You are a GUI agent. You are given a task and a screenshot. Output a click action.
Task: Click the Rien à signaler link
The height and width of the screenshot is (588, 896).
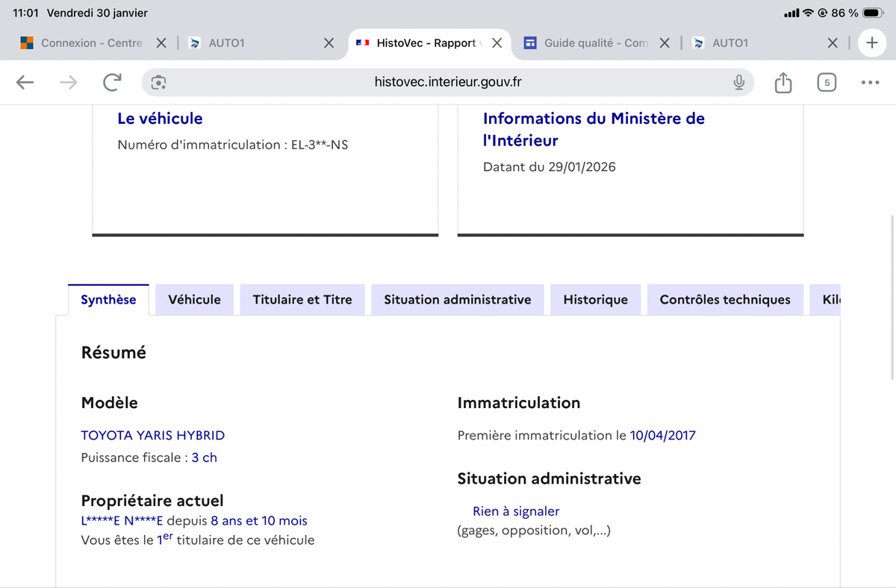coord(515,512)
